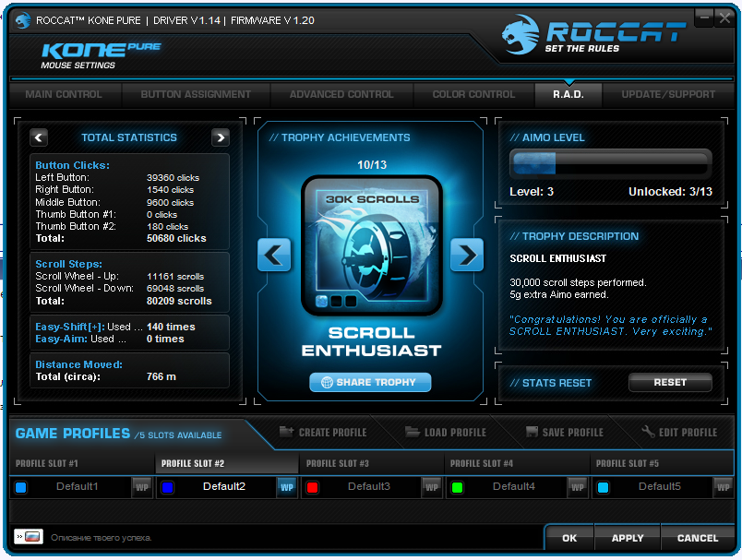Click the Kone Pure mouse settings logo
The width and height of the screenshot is (742, 560).
(x=102, y=55)
